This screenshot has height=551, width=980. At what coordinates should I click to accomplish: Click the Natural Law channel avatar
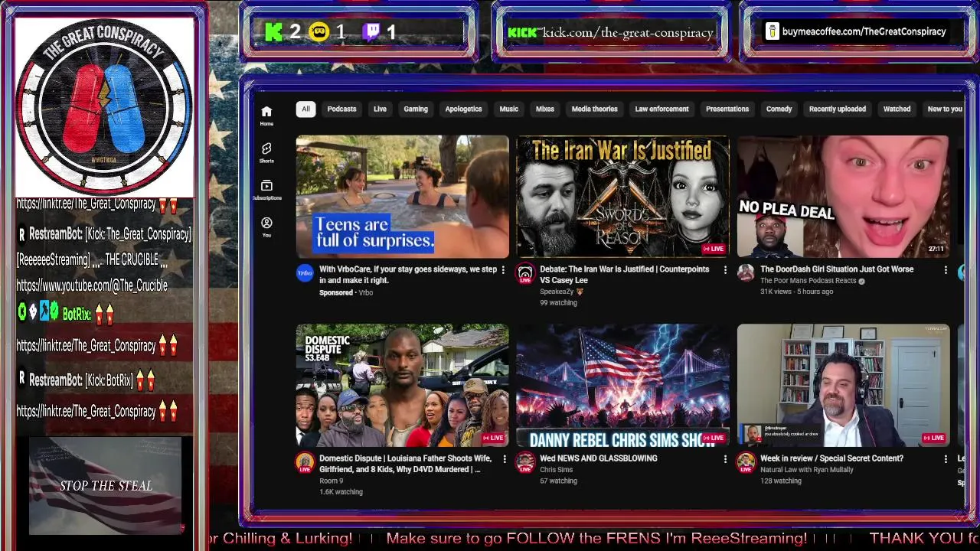746,462
